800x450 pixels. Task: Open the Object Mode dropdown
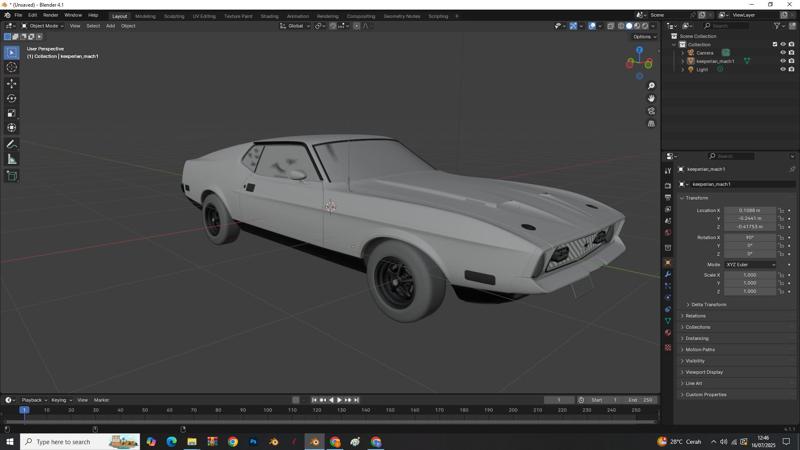tap(43, 26)
